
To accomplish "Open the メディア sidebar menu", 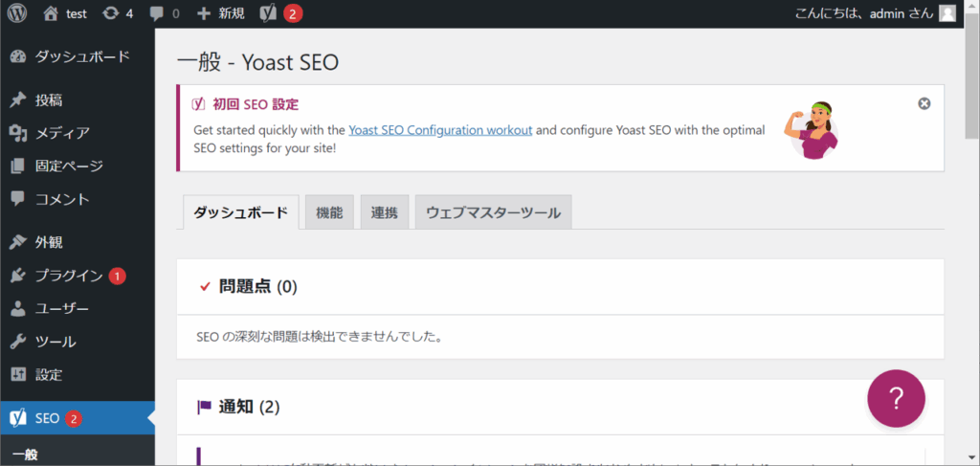I will [78, 133].
